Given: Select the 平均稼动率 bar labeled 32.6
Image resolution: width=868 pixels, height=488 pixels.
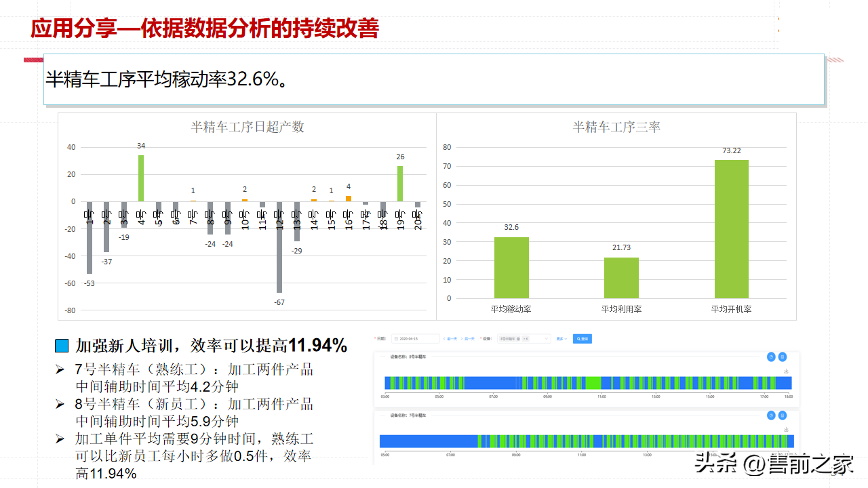Looking at the screenshot, I should (x=511, y=268).
